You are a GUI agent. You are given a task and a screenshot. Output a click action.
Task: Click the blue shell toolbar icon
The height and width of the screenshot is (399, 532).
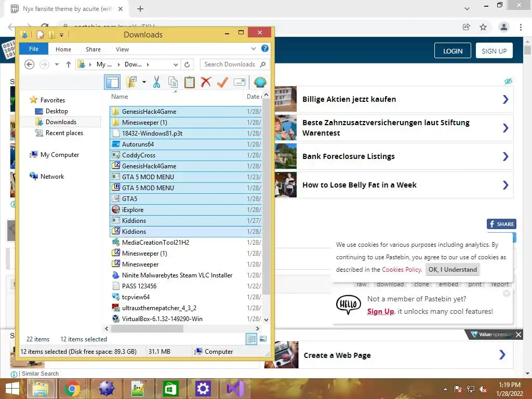[x=260, y=82]
